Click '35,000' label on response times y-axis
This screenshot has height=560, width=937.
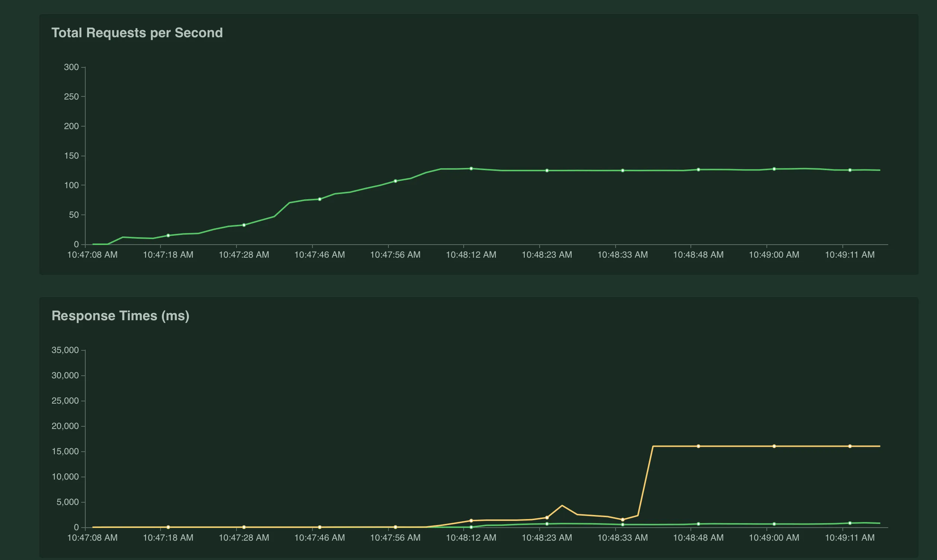click(x=65, y=350)
